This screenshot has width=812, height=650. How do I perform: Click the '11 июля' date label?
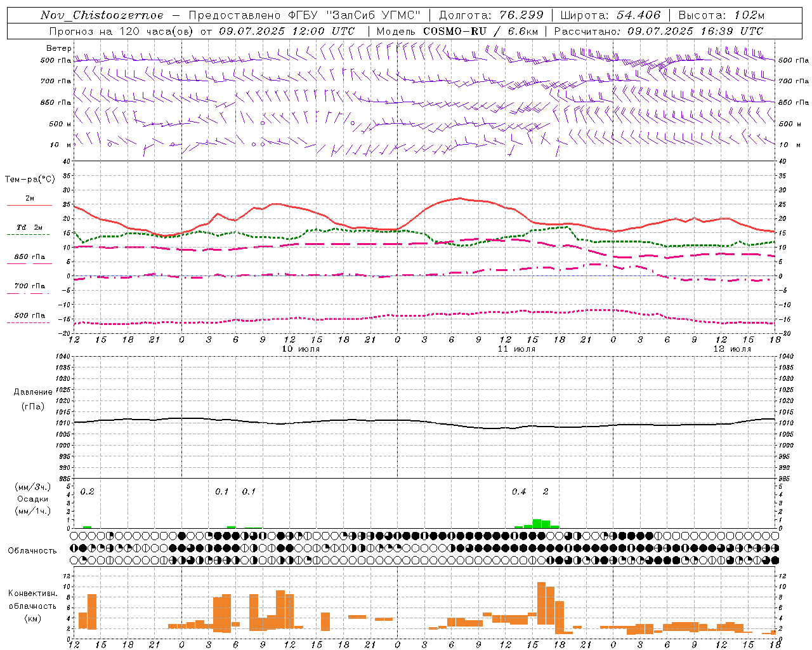pos(516,349)
